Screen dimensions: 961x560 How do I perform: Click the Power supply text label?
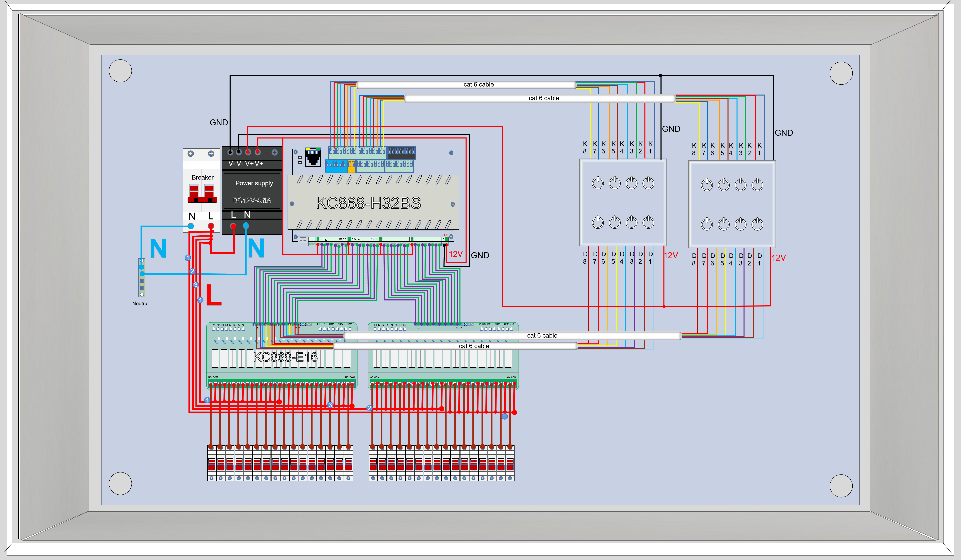[254, 183]
